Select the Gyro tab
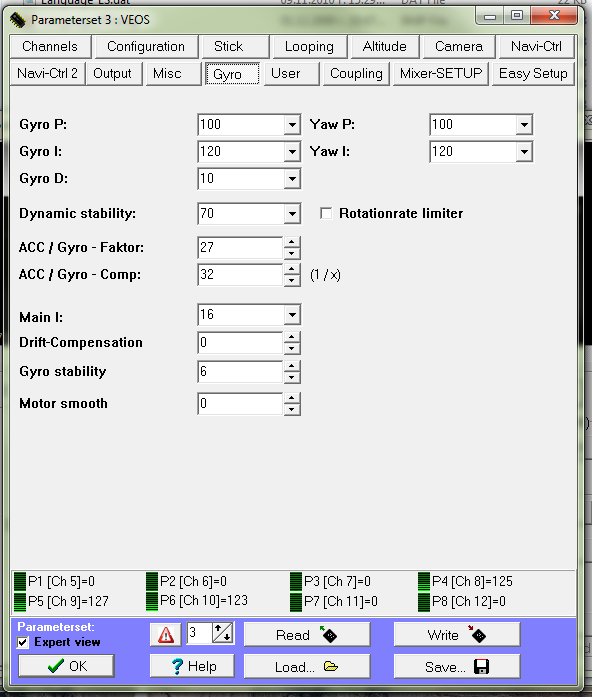Image resolution: width=592 pixels, height=697 pixels. click(232, 74)
